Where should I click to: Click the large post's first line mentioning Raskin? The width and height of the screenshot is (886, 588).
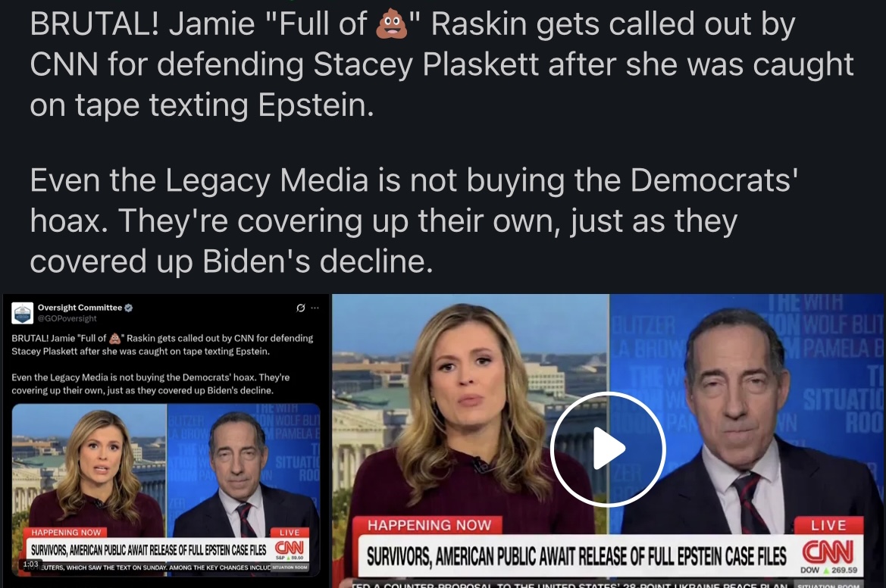pyautogui.click(x=412, y=25)
